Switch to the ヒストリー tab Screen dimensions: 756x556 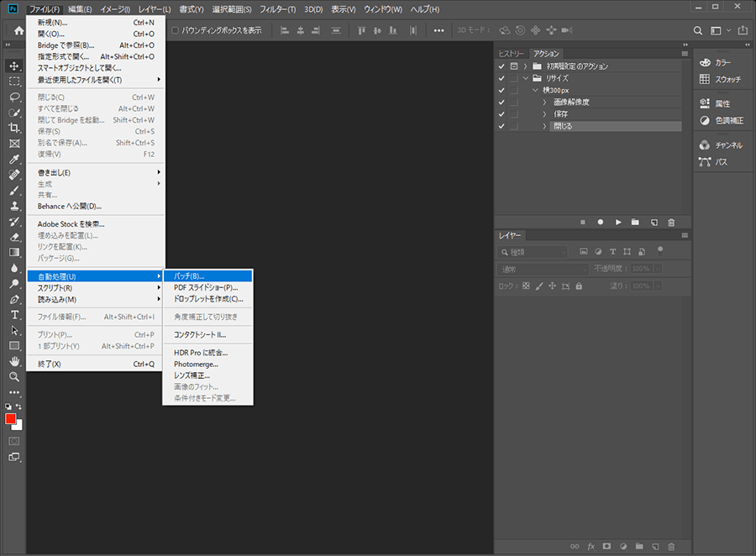point(511,53)
